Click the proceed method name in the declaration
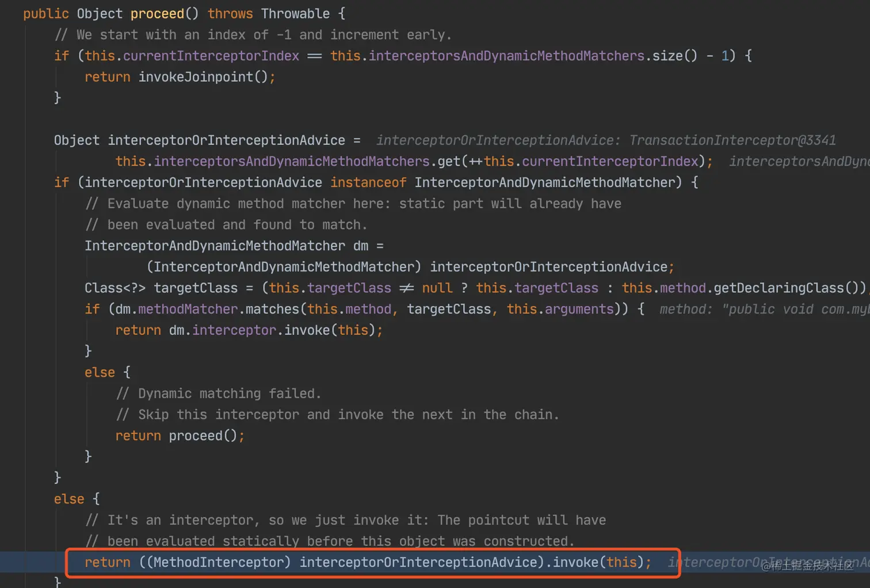The image size is (870, 588). [157, 13]
